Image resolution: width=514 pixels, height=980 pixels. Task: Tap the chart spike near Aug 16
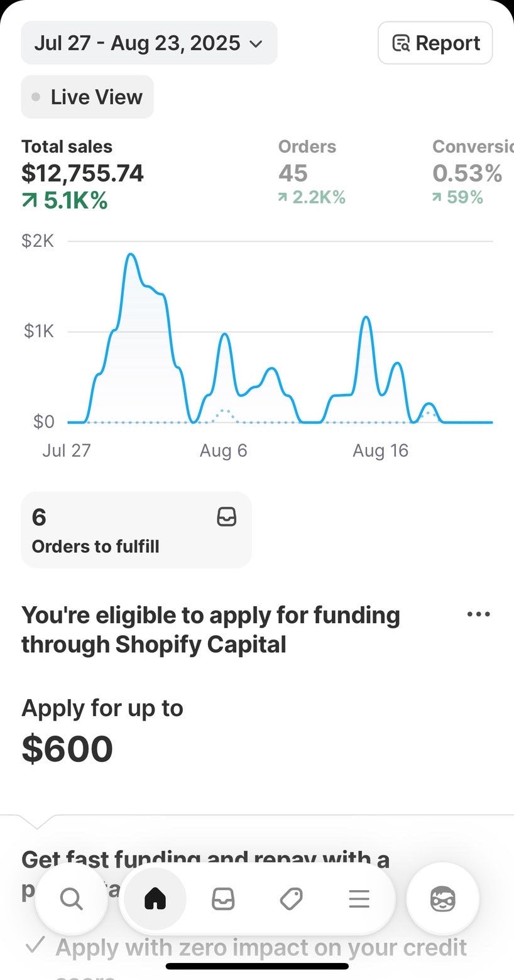point(366,318)
